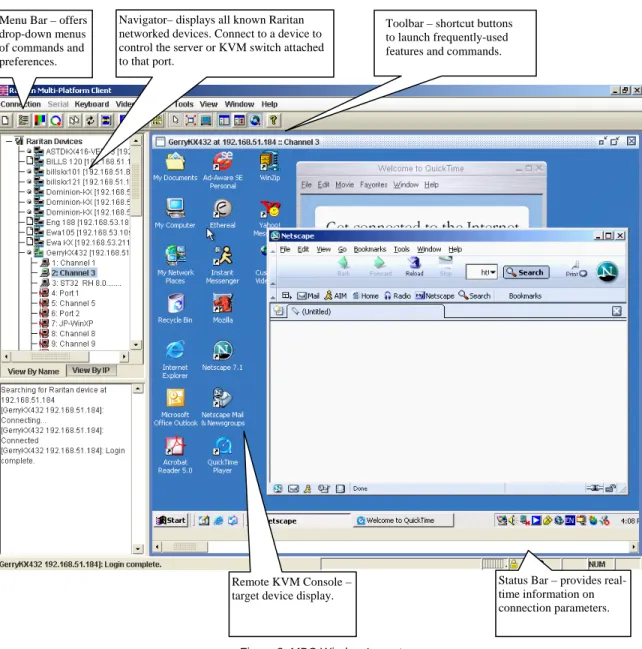Expand the billskx121 device node

click(x=29, y=182)
